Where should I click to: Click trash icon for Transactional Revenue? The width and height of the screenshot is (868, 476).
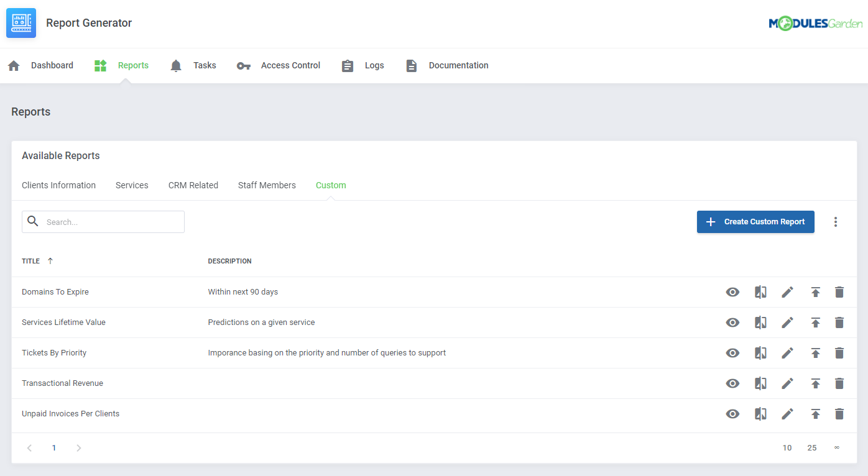click(x=839, y=383)
